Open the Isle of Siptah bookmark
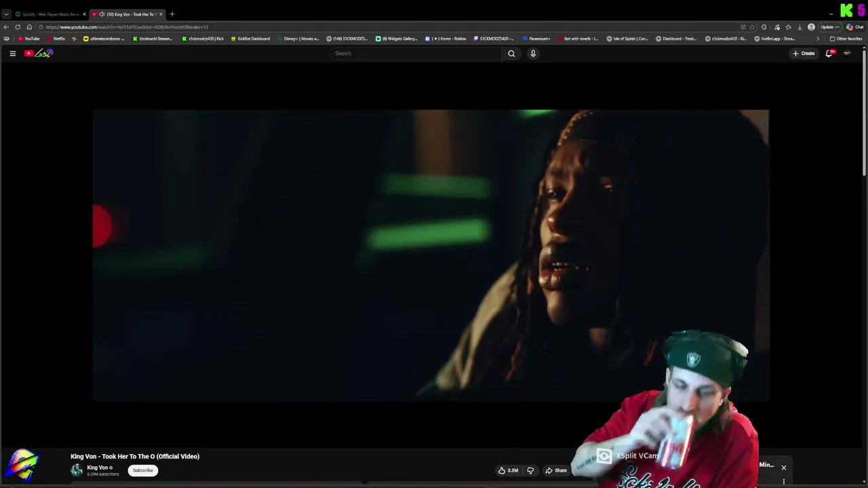Viewport: 868px width, 488px height. (x=627, y=39)
